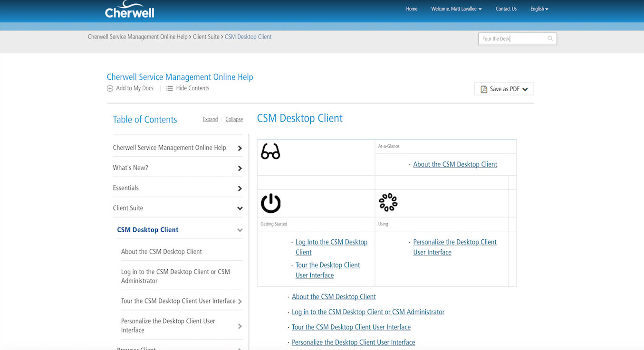
Task: Click the Cherwell logo
Action: click(x=129, y=9)
